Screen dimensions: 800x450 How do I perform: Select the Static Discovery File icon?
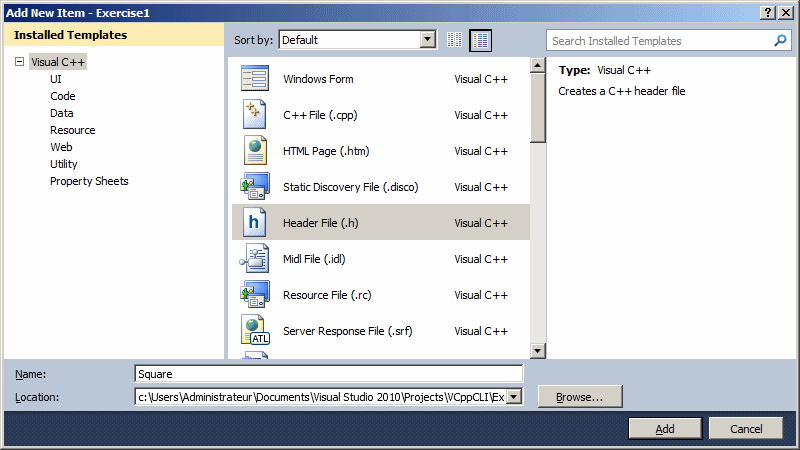(255, 186)
